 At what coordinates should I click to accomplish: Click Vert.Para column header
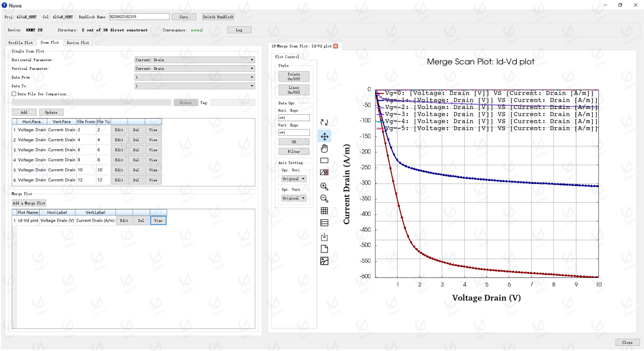(x=62, y=122)
